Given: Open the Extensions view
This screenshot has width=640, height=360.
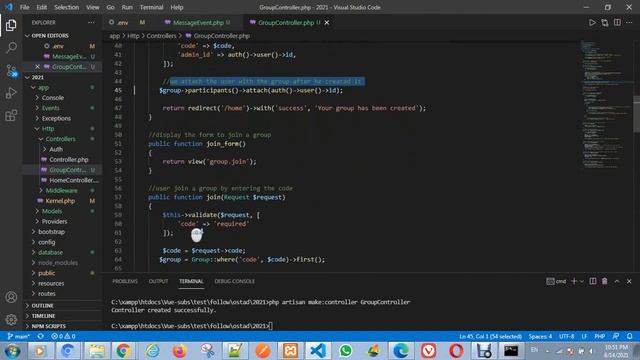Looking at the screenshot, I should [11, 115].
